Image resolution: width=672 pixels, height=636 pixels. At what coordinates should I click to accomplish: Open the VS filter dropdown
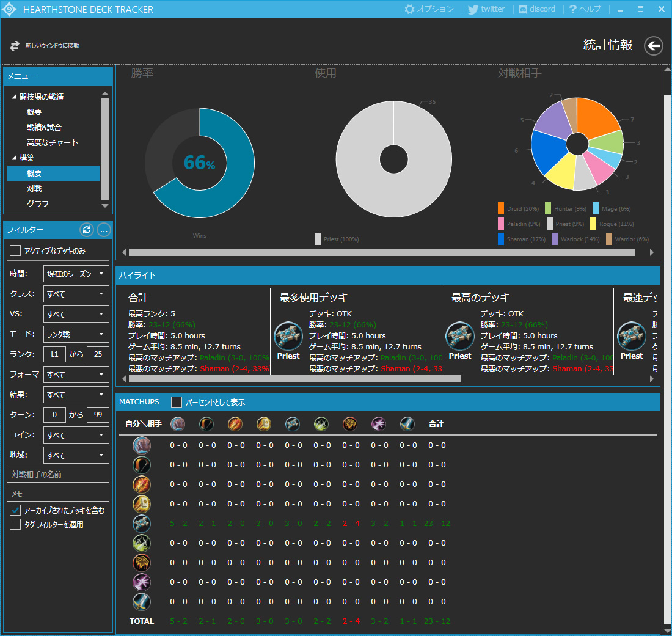76,314
